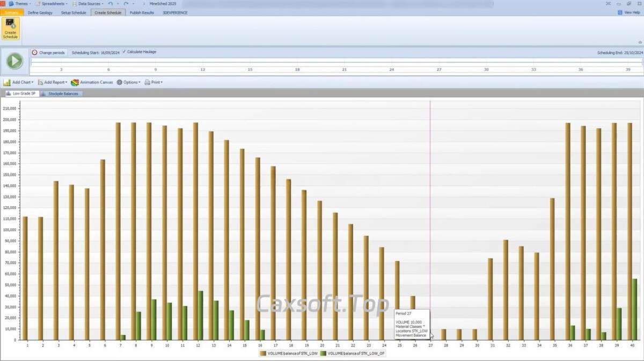
Task: Collapse the ribbon with the small arrow
Action: coord(640,42)
